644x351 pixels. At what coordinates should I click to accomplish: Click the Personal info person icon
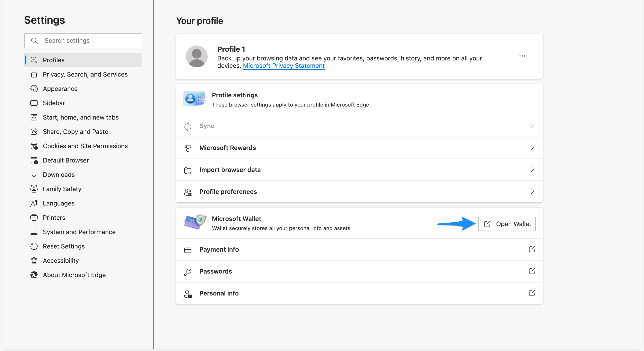188,294
